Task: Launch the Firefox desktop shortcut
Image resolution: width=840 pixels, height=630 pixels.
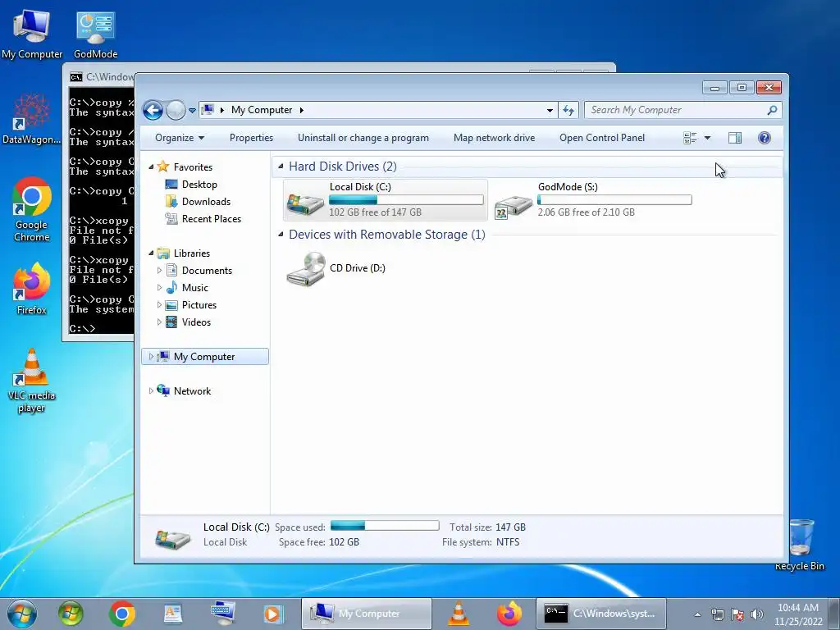Action: pos(32,288)
